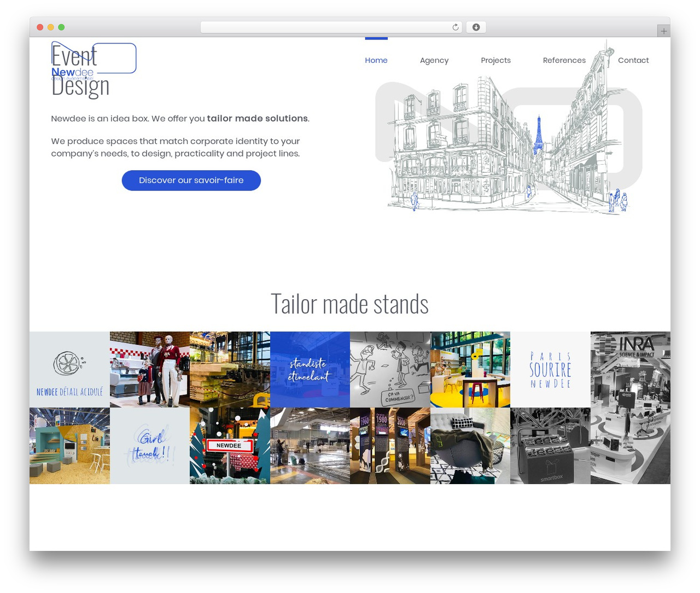Focus the browser address bar

[331, 27]
